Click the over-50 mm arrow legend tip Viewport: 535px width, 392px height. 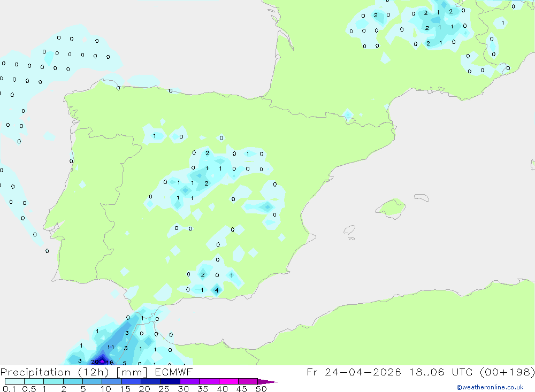point(267,381)
